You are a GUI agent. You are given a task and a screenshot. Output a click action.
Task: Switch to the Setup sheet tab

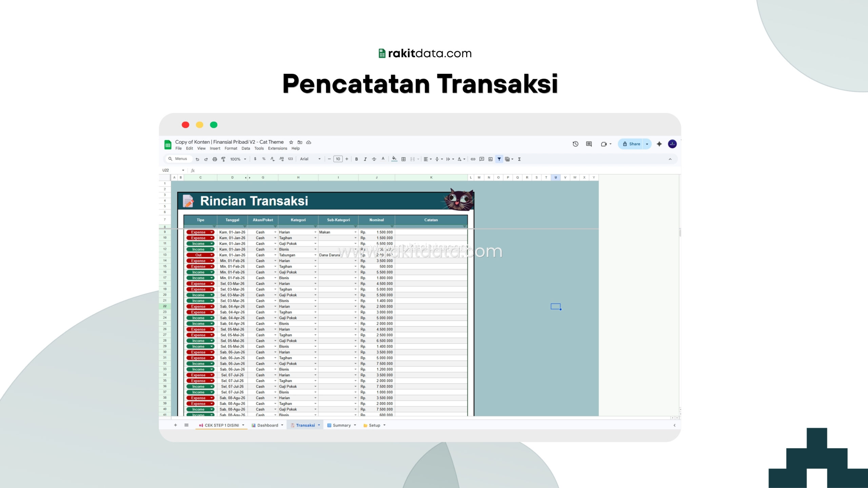[x=374, y=425]
